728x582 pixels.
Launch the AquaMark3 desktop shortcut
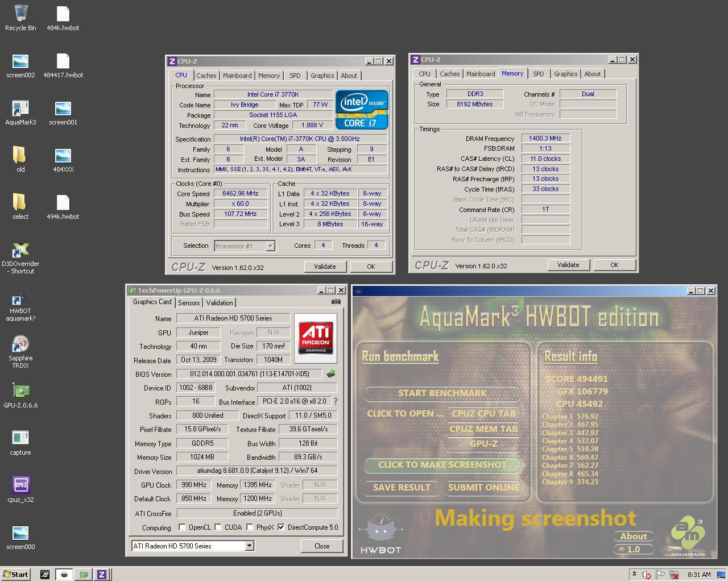click(x=20, y=113)
